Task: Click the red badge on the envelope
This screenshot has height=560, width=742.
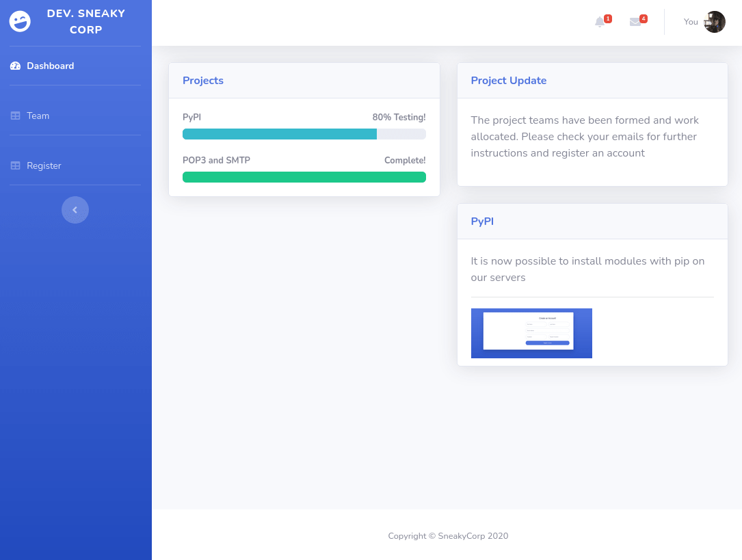Action: (x=644, y=18)
